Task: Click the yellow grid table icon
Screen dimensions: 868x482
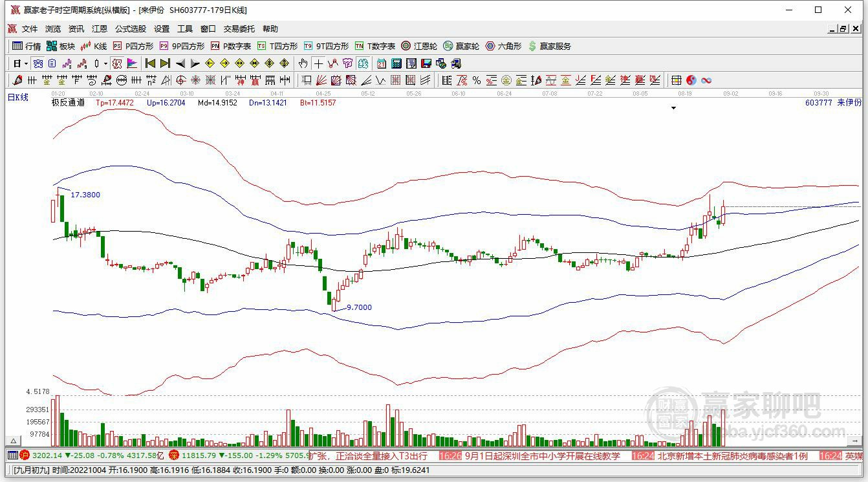Action: [677, 80]
